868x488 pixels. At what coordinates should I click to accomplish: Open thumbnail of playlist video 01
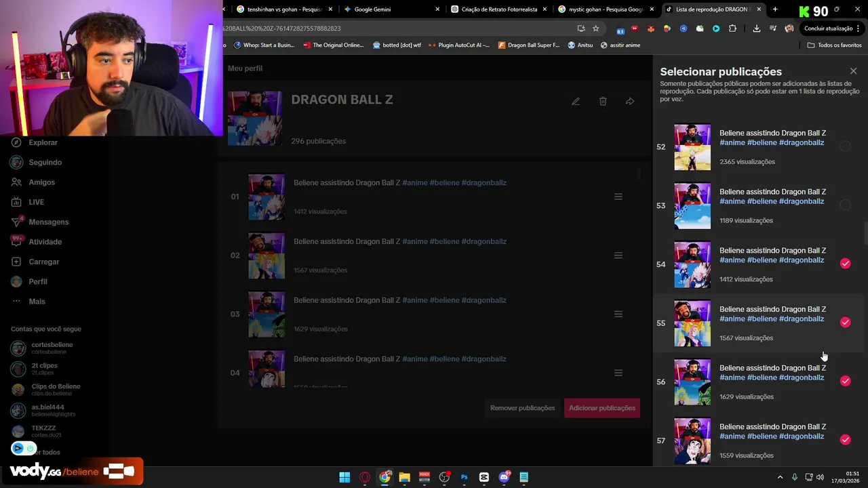(267, 197)
